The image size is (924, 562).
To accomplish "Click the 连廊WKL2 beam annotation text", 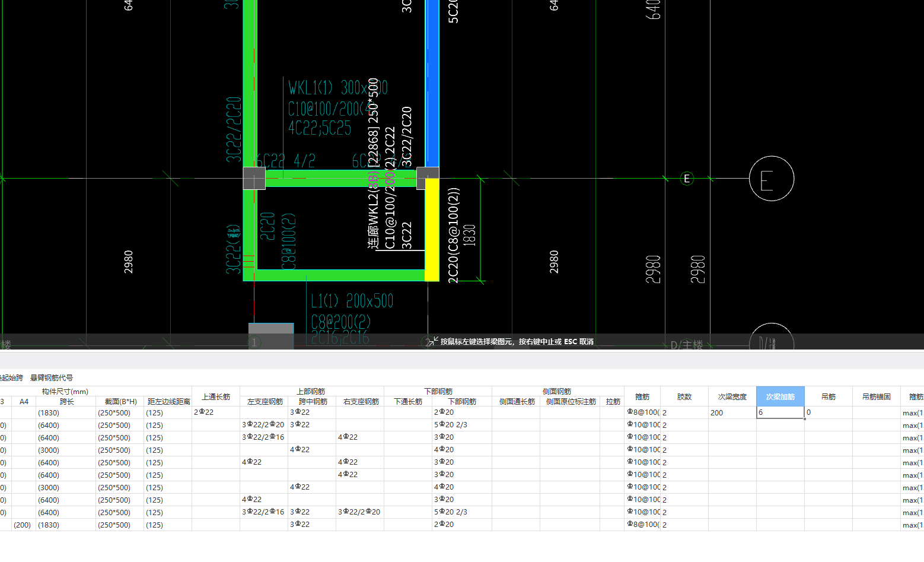I will click(373, 163).
